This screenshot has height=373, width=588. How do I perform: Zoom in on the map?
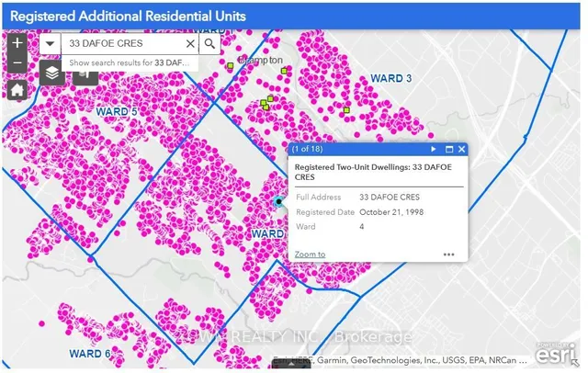(x=17, y=43)
